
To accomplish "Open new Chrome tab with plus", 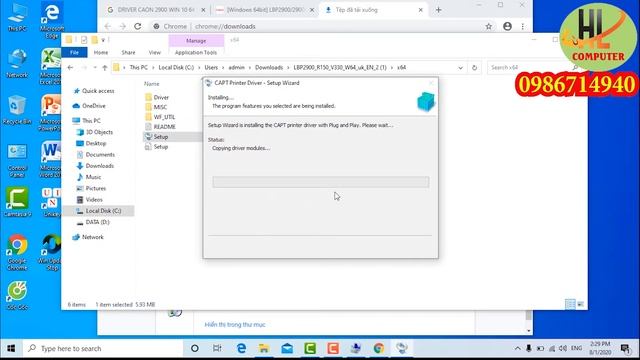I will pyautogui.click(x=438, y=10).
